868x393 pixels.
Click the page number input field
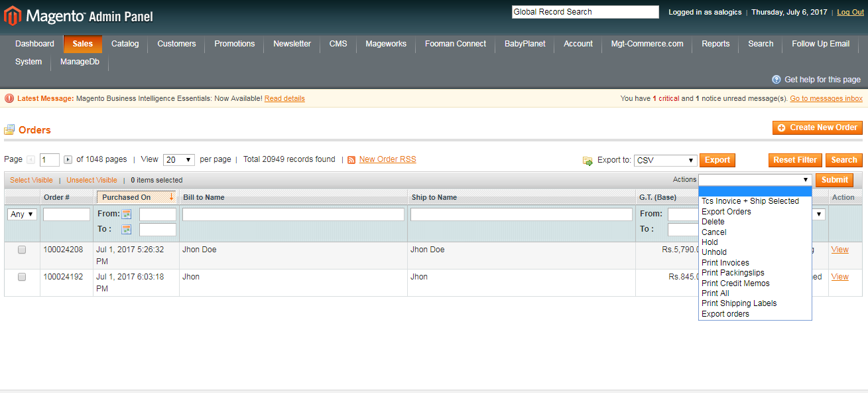click(x=50, y=160)
